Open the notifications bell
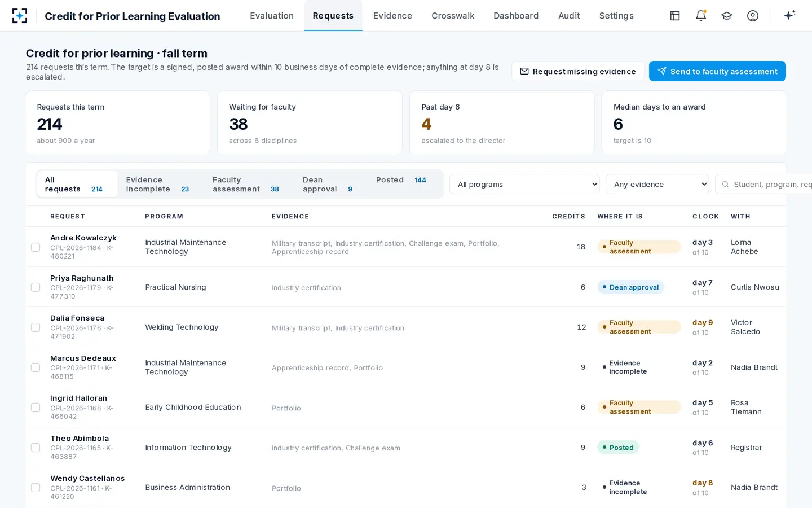 pyautogui.click(x=701, y=16)
